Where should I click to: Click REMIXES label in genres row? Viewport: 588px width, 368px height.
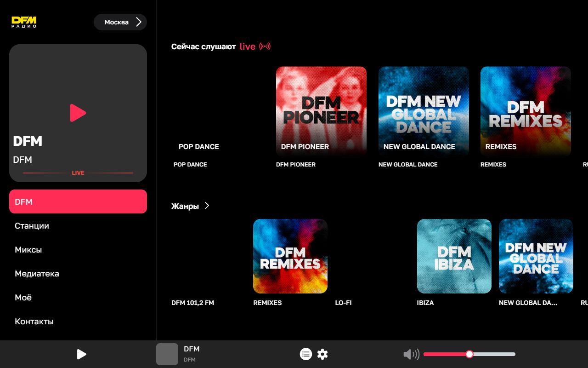point(267,303)
